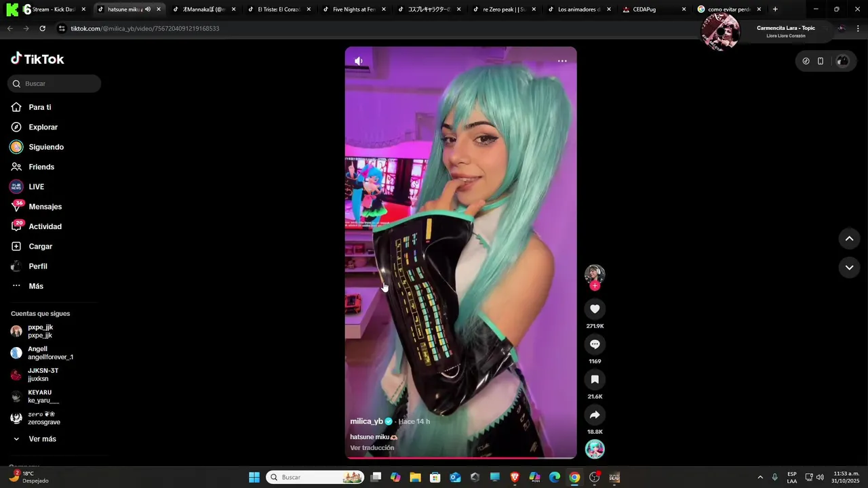Save the video with the bookmark icon

(595, 380)
